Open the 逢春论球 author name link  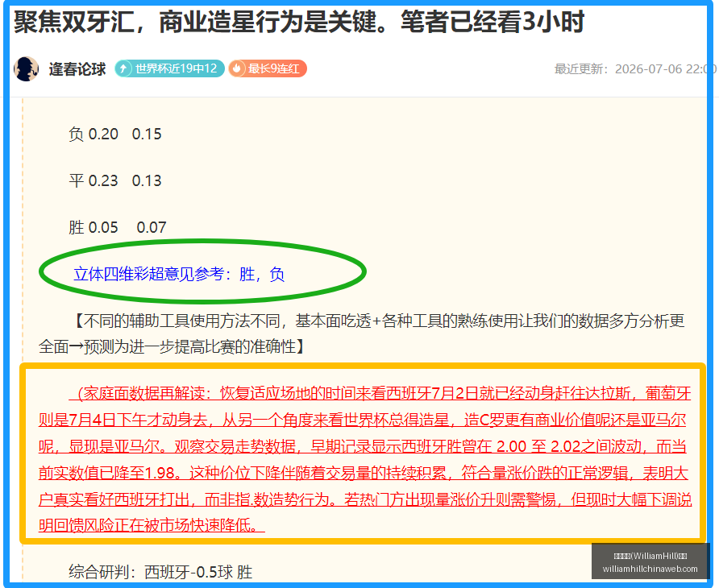77,69
